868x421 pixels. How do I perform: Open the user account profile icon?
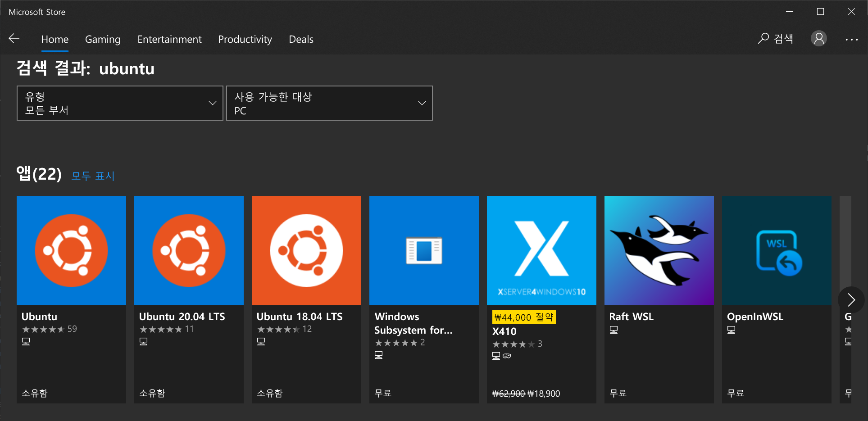point(819,39)
